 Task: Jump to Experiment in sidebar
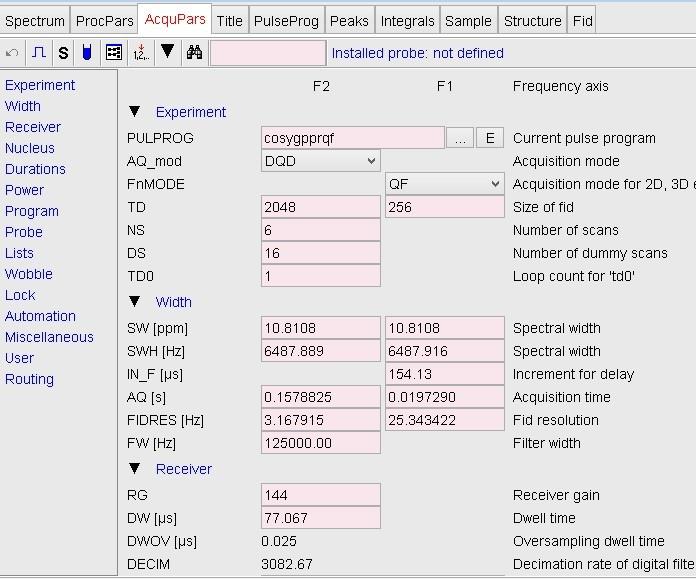coord(40,85)
